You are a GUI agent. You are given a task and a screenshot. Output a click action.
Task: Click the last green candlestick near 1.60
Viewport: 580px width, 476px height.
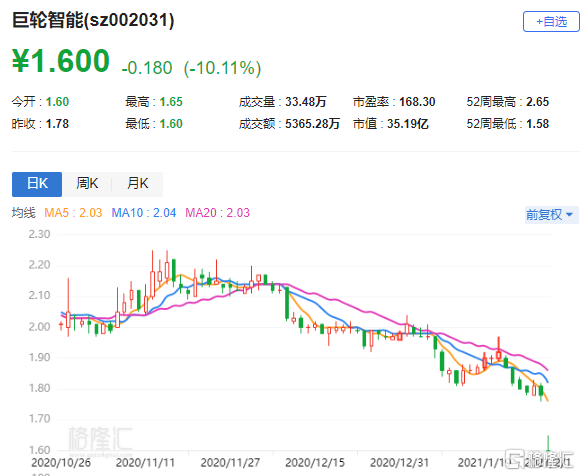click(548, 443)
